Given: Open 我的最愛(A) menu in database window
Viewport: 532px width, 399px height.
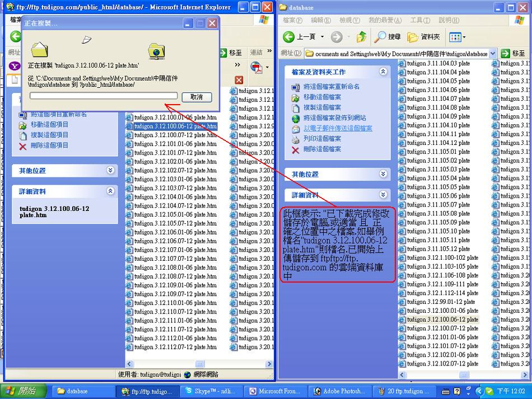Looking at the screenshot, I should point(385,20).
